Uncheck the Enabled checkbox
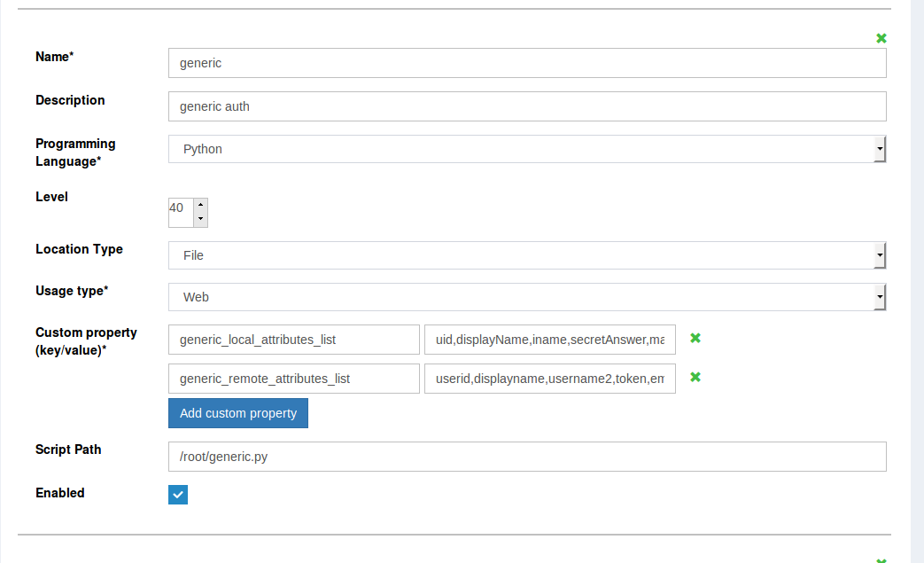This screenshot has width=924, height=563. (178, 495)
